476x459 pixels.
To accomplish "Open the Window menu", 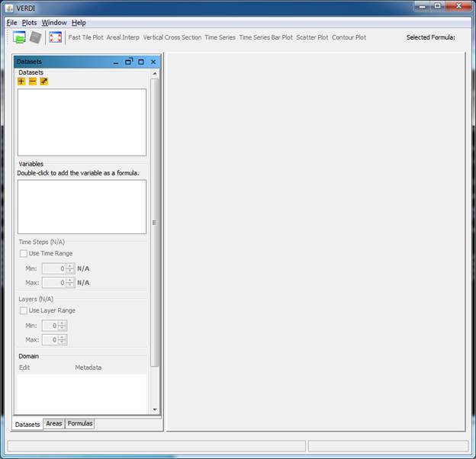I will (54, 23).
